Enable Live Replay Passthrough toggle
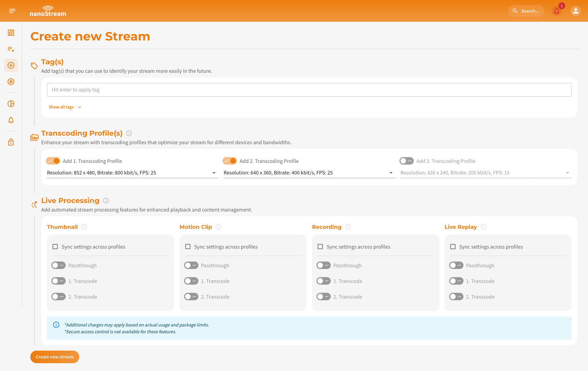This screenshot has width=588, height=371. (456, 265)
